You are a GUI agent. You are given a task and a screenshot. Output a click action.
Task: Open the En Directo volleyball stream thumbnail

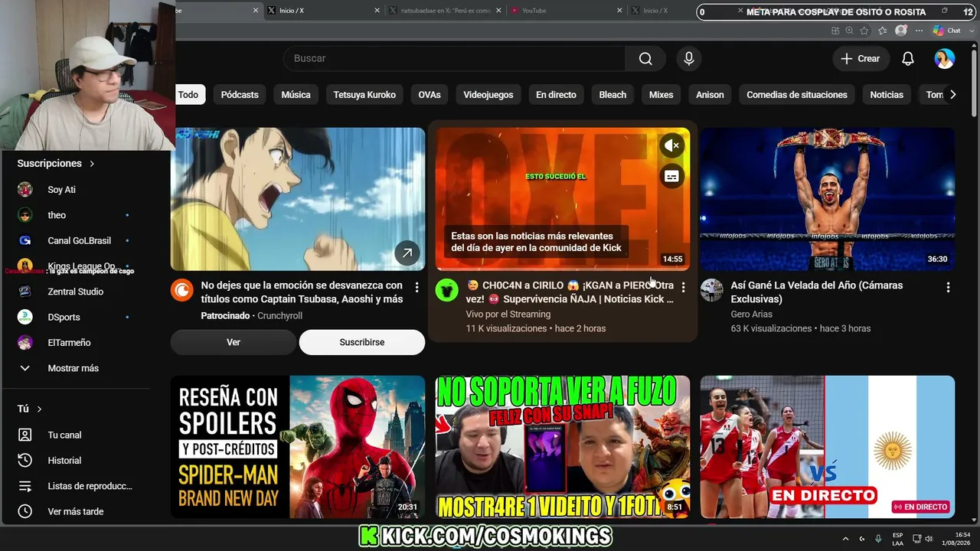point(828,447)
